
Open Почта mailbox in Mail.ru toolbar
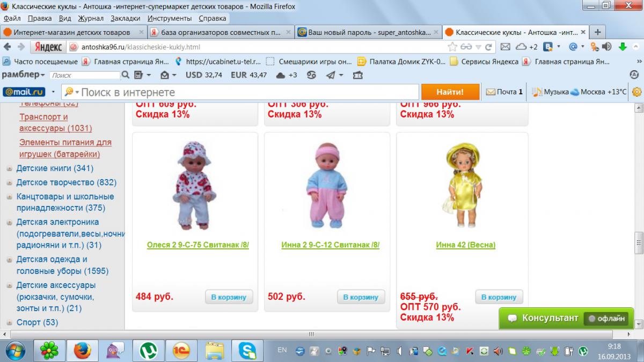[504, 92]
